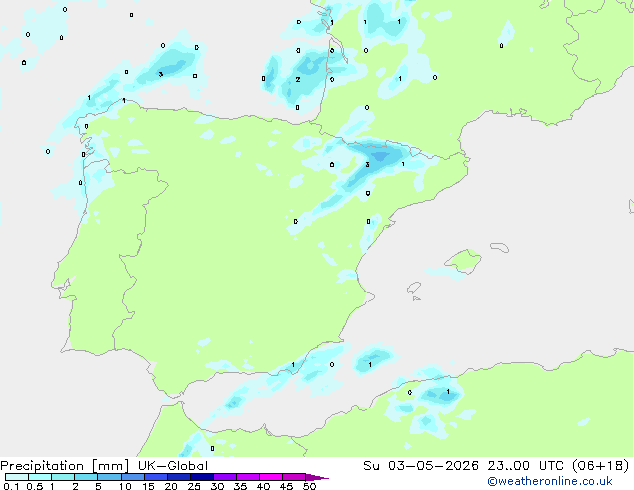Pick the 30–35 mm violet legend swatch

click(x=224, y=477)
